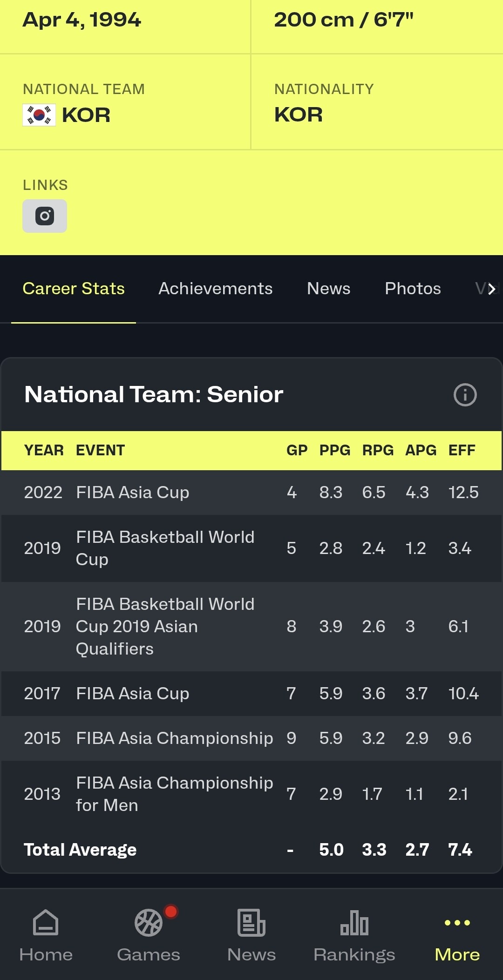The height and width of the screenshot is (980, 503).
Task: Open the 2022 FIBA Asia Cup row
Action: [x=133, y=493]
